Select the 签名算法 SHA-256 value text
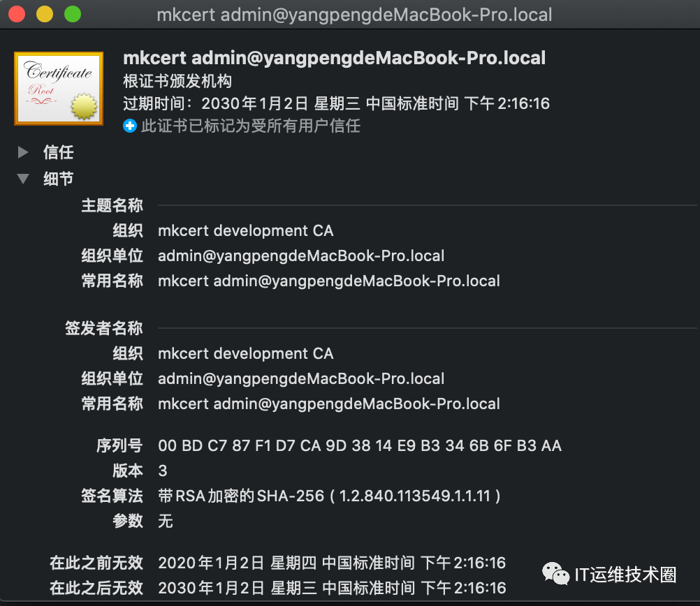Screen dimensions: 700x606 pyautogui.click(x=330, y=496)
